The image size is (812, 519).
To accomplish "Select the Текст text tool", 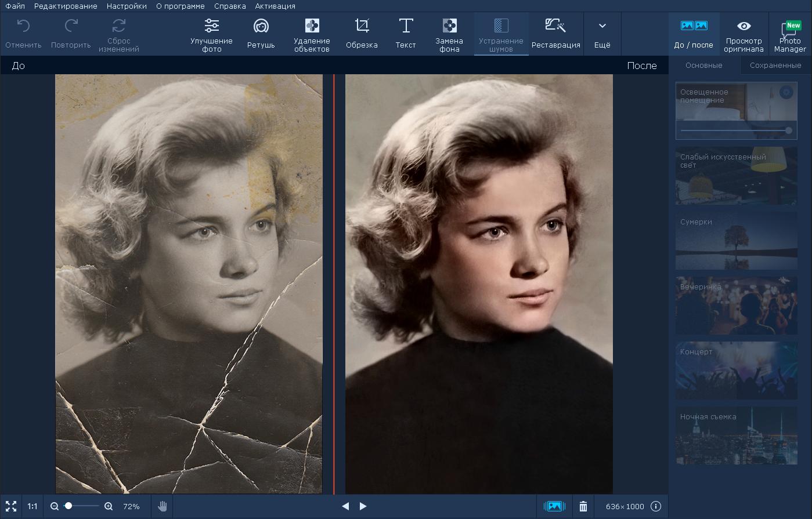I will click(405, 34).
